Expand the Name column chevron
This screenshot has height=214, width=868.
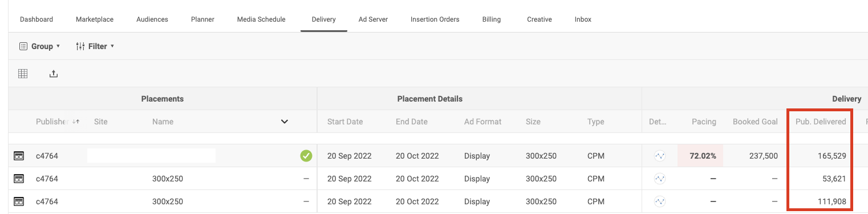tap(285, 122)
